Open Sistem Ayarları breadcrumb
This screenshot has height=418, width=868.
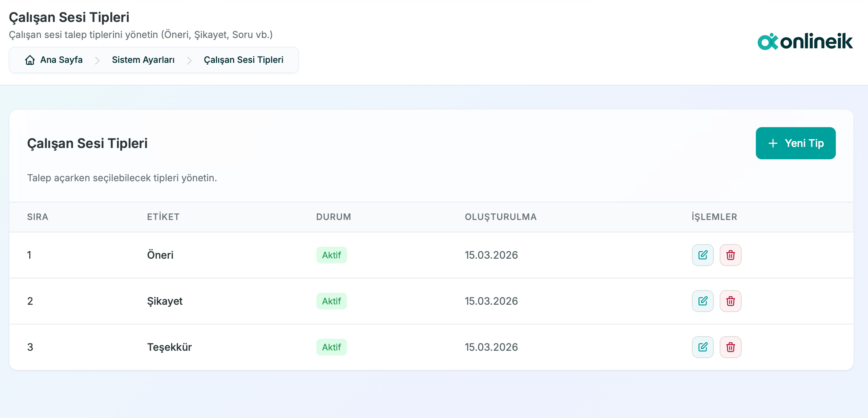(143, 60)
